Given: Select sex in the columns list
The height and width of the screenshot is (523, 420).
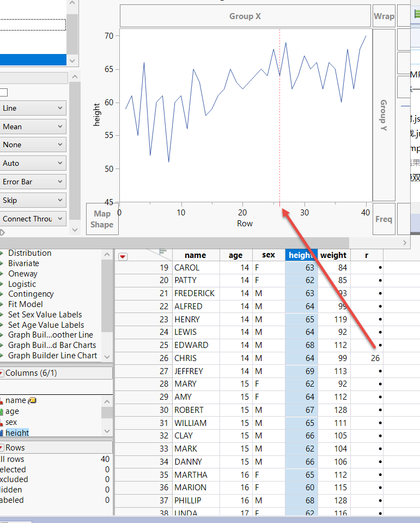Looking at the screenshot, I should (11, 422).
